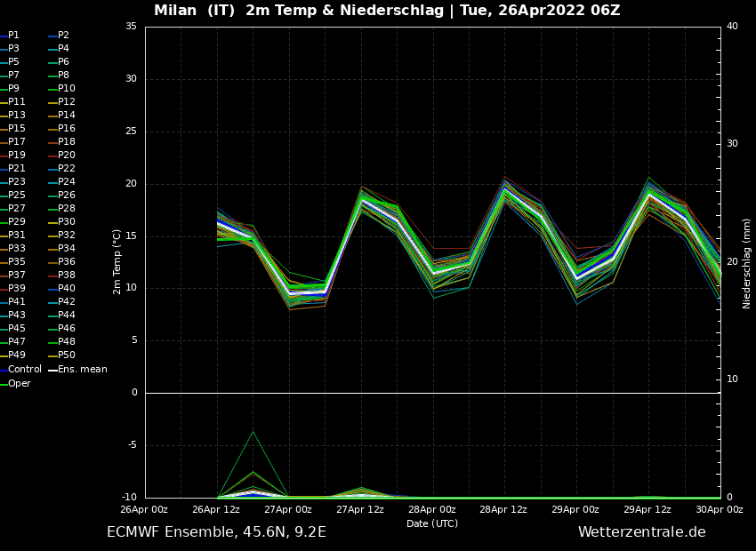756x551 pixels.
Task: Click the "ECMWF Ensemble, 45.6N, 9.2E" caption
Action: click(216, 532)
